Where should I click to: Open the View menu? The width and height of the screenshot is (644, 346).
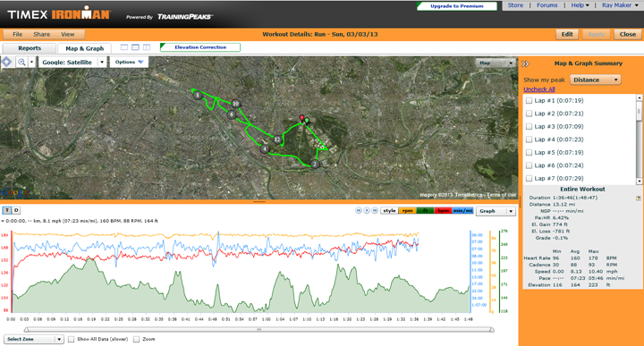pos(67,35)
